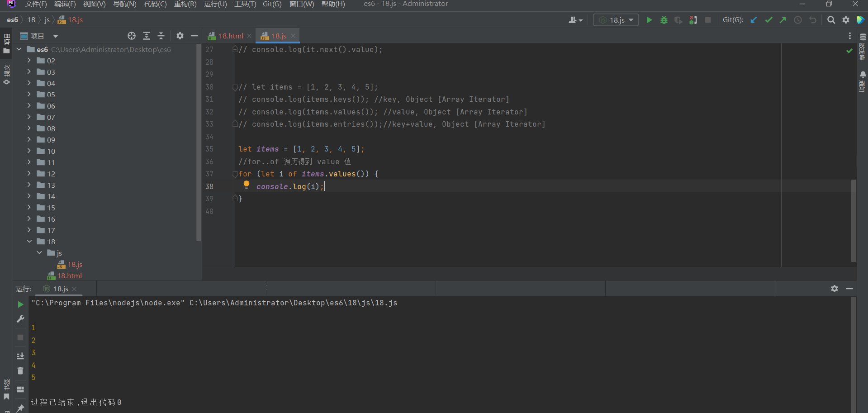Toggle Run panel layout icon

click(x=20, y=389)
